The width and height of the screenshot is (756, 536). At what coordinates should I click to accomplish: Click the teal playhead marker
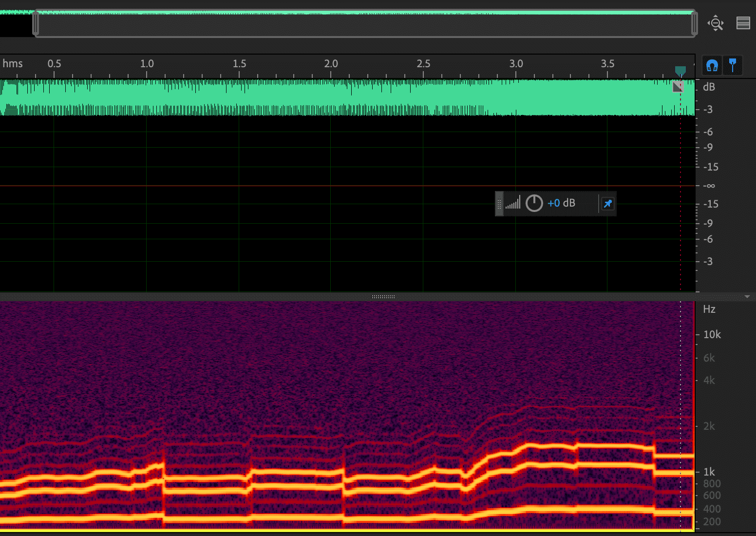tap(680, 71)
